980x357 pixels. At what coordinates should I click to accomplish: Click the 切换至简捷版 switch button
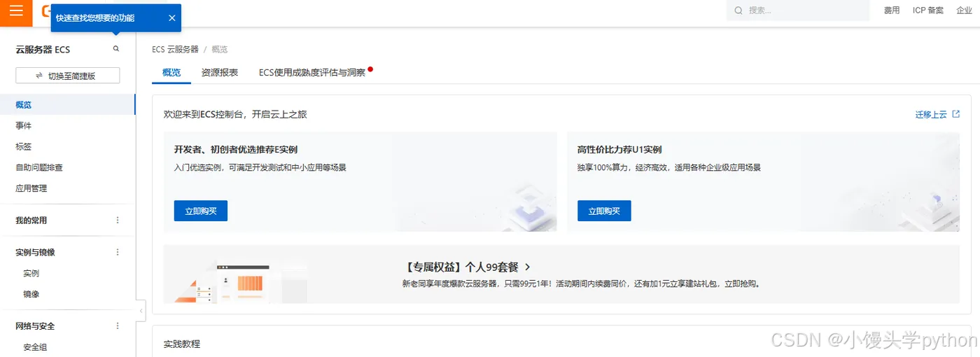point(68,76)
